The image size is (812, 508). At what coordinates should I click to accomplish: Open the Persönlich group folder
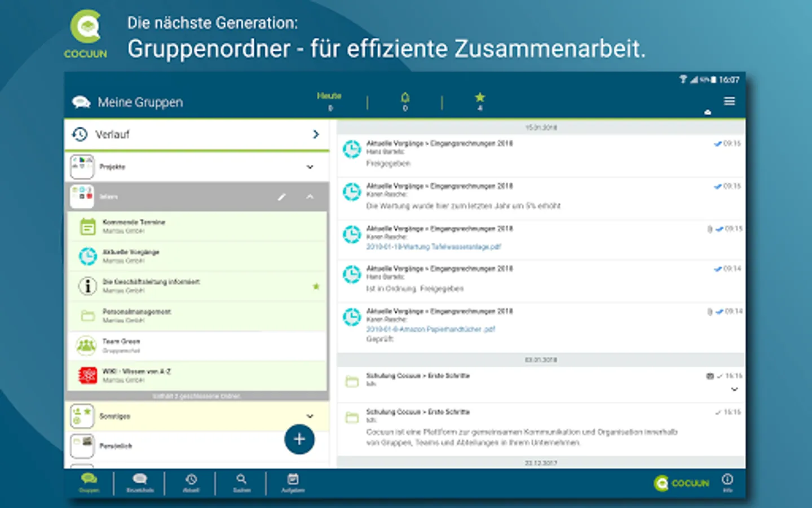pos(197,446)
